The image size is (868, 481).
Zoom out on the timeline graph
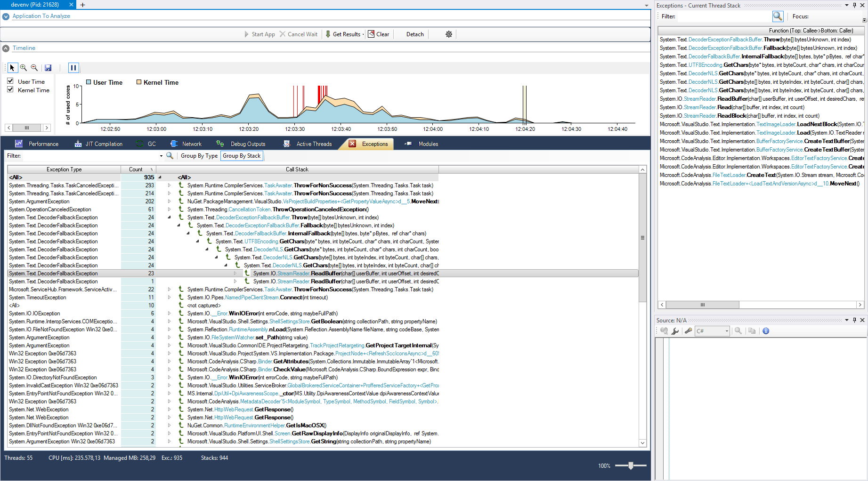(34, 67)
